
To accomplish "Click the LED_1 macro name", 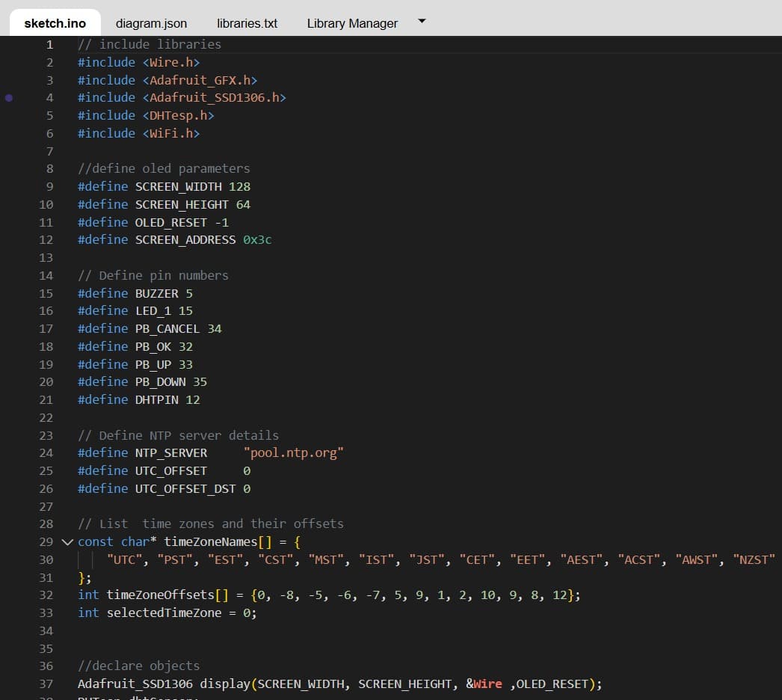I will pyautogui.click(x=153, y=311).
